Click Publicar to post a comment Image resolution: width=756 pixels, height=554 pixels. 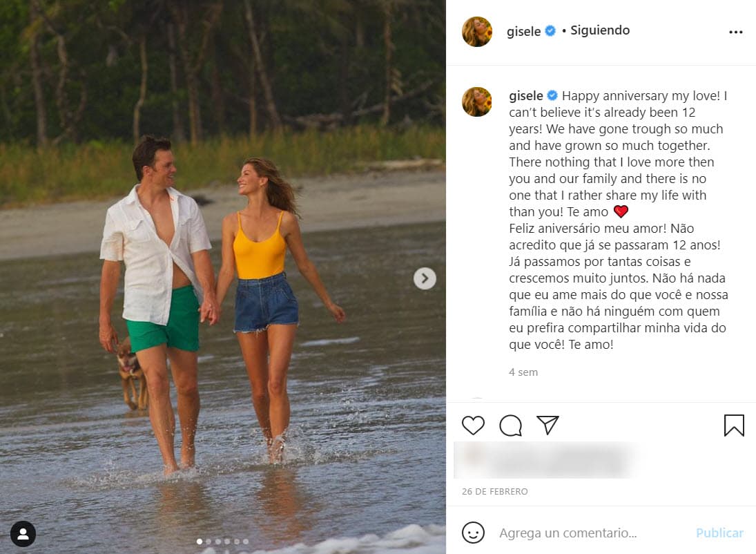tap(719, 533)
